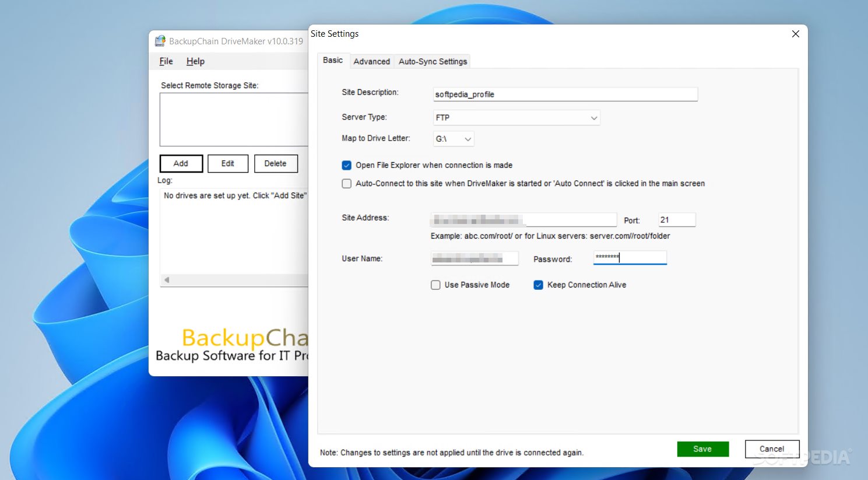Expand the Map to Drive Letter dropdown

pyautogui.click(x=454, y=139)
